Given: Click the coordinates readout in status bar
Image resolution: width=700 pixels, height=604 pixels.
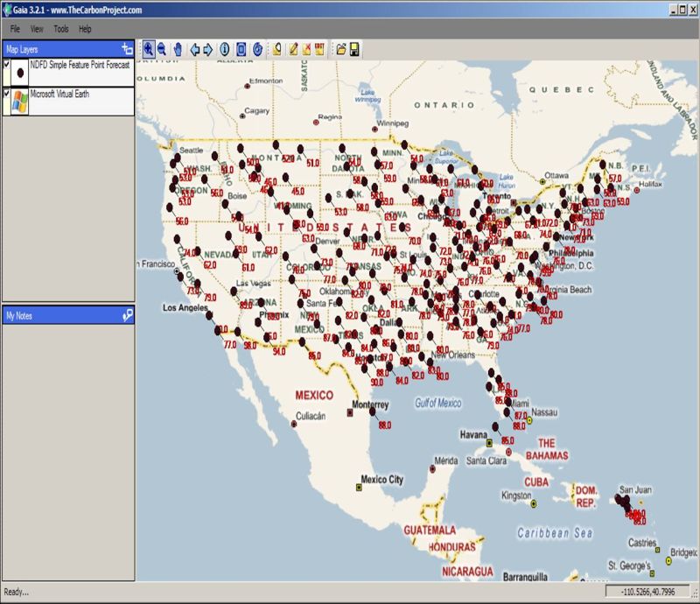Looking at the screenshot, I should tap(647, 592).
